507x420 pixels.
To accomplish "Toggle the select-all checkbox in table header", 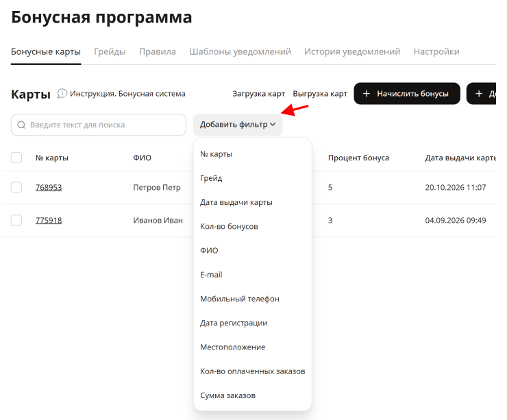I will coord(16,158).
